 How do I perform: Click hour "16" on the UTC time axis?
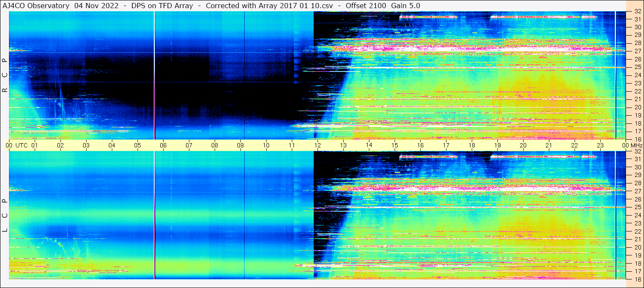pyautogui.click(x=420, y=145)
